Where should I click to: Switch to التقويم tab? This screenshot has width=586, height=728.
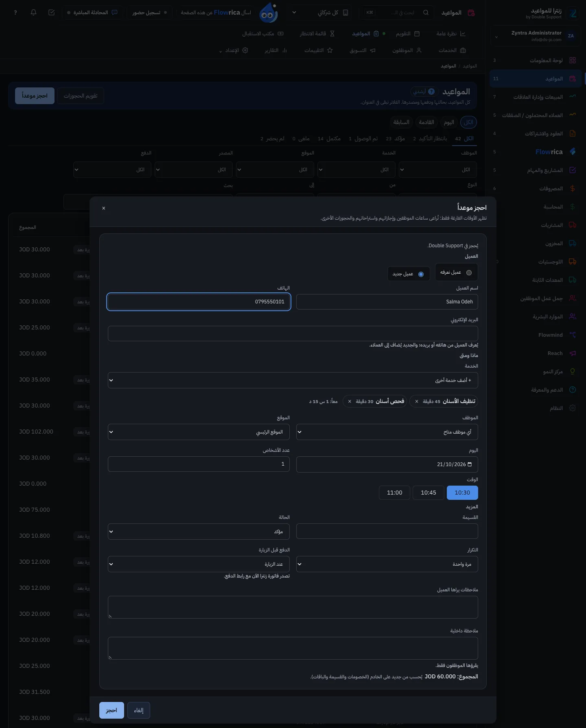408,34
